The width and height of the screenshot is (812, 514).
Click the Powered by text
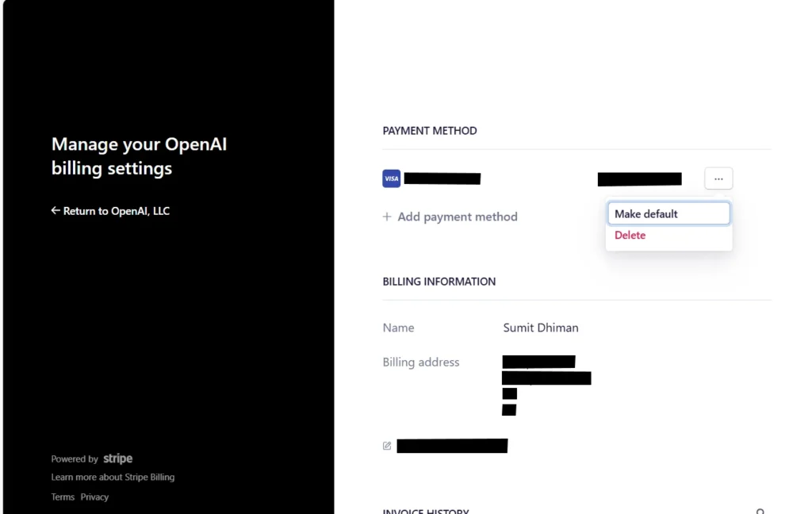[x=75, y=459]
